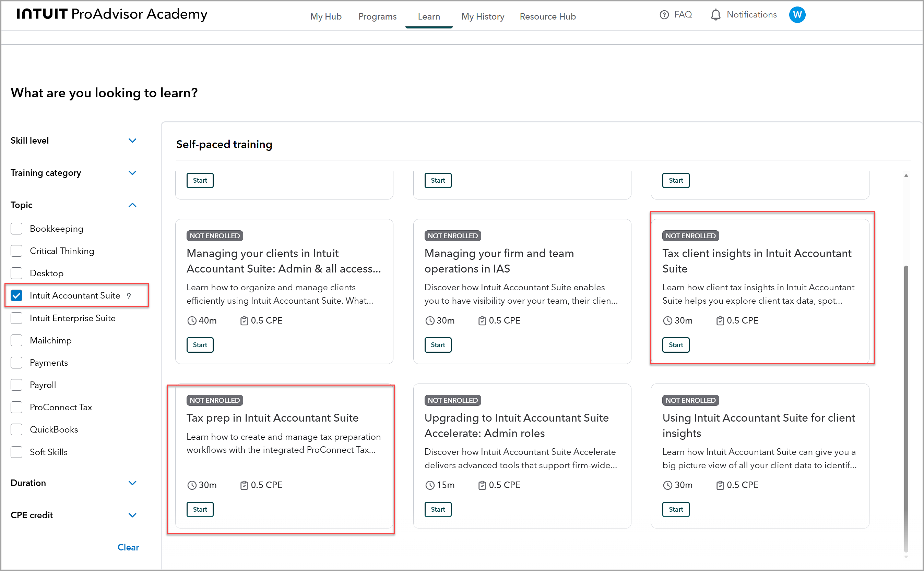
Task: Click the course list vertical scrollbar
Action: [x=905, y=409]
